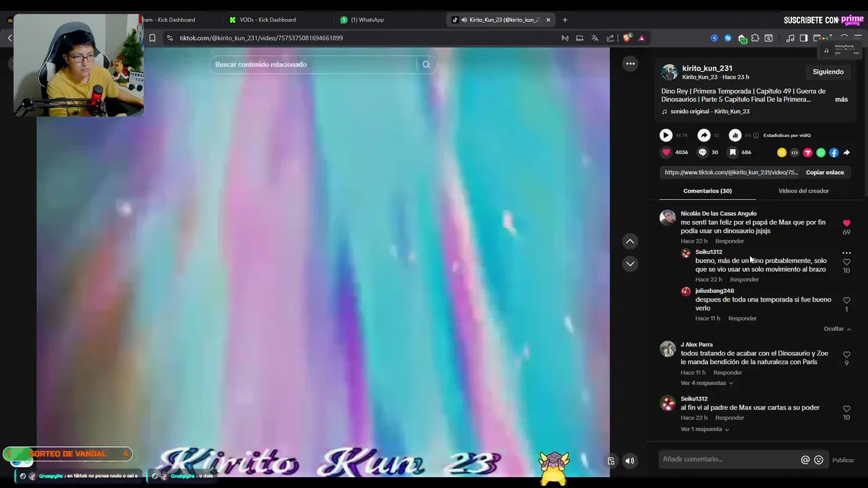Type in the Buscar contenido relacionado field

coord(313,64)
